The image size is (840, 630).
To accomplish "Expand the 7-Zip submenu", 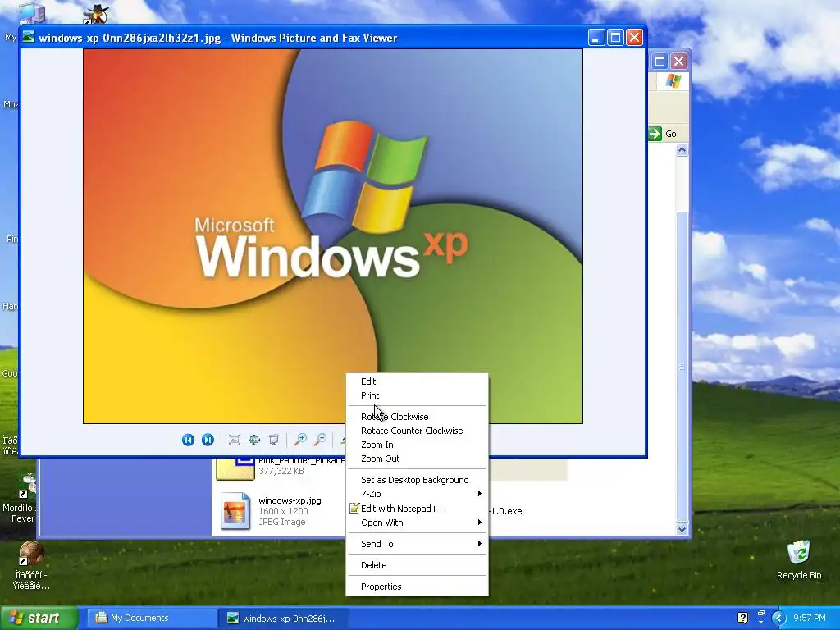I will [418, 494].
